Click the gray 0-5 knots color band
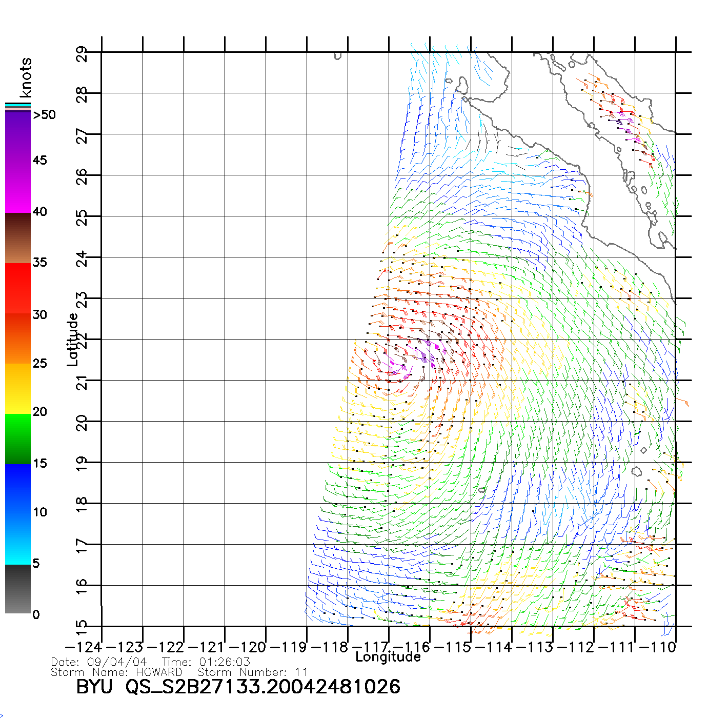This screenshot has width=728, height=718. (x=18, y=589)
